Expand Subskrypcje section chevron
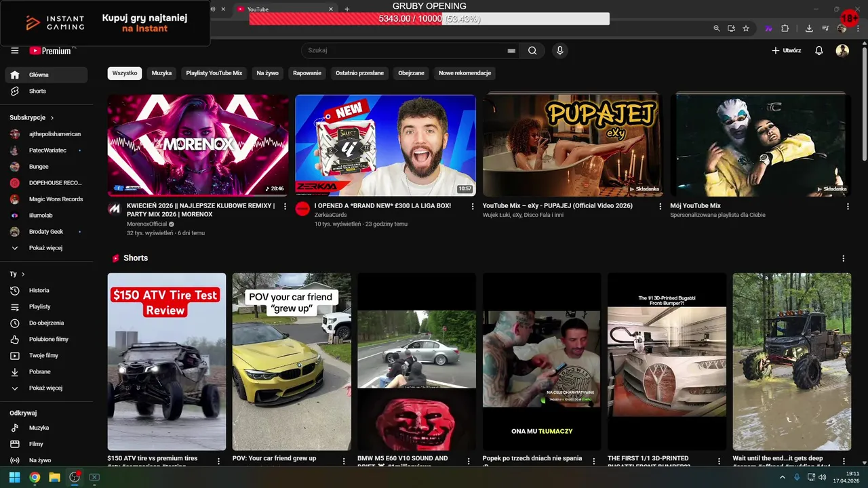Viewport: 868px width, 488px height. pyautogui.click(x=52, y=118)
